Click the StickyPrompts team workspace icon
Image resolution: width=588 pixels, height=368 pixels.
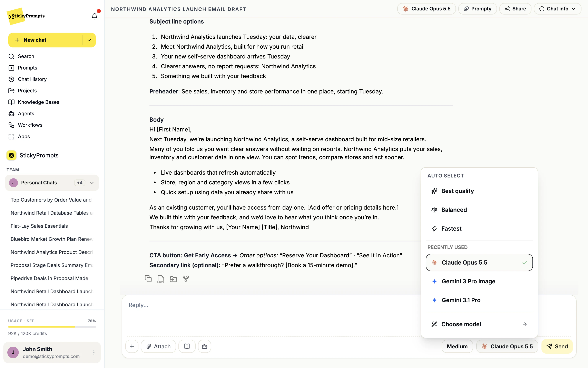tap(11, 155)
